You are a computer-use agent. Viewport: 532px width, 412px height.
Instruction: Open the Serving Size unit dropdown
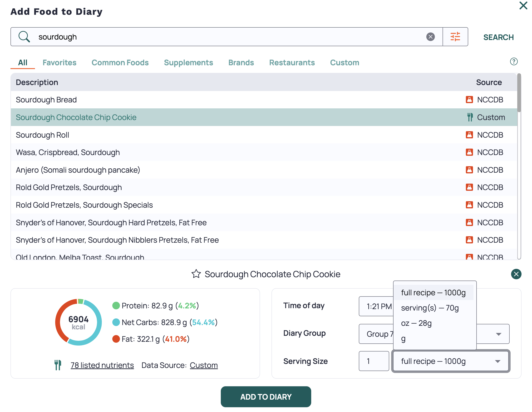tap(451, 361)
